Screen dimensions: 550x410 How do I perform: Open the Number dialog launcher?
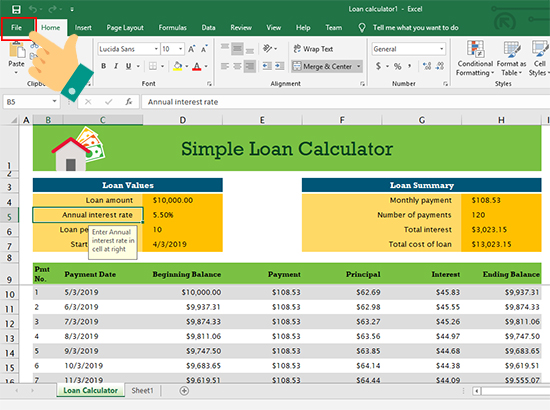445,83
